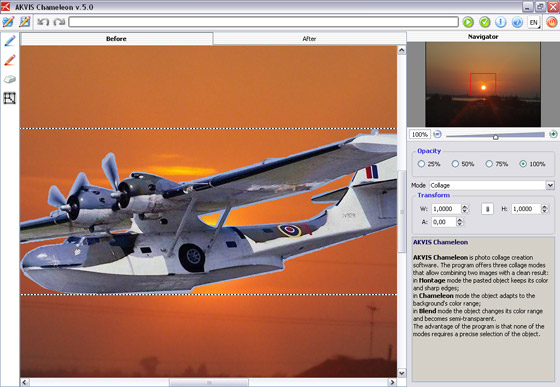Click the horizontal scrollbar left arrow
The image size is (560, 387).
25,382
